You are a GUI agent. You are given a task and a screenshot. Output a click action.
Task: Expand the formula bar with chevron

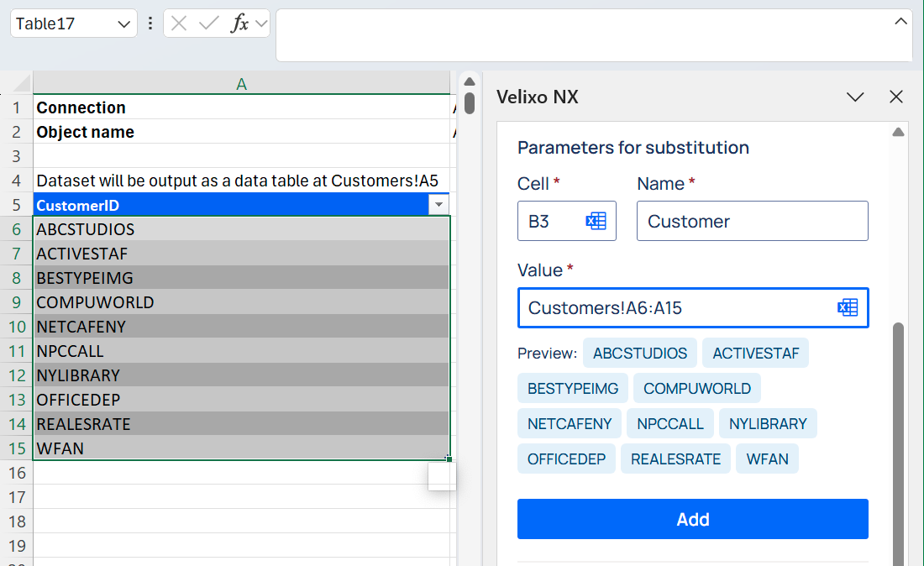tap(901, 22)
